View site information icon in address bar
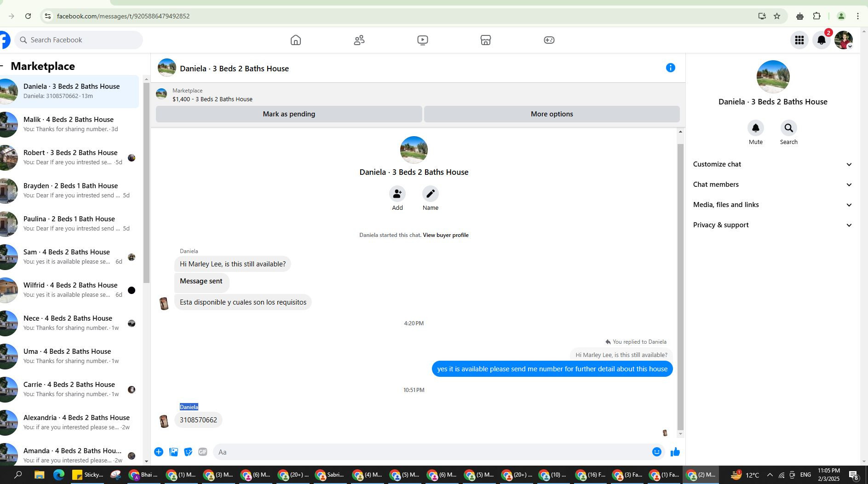The width and height of the screenshot is (868, 484). click(x=47, y=16)
